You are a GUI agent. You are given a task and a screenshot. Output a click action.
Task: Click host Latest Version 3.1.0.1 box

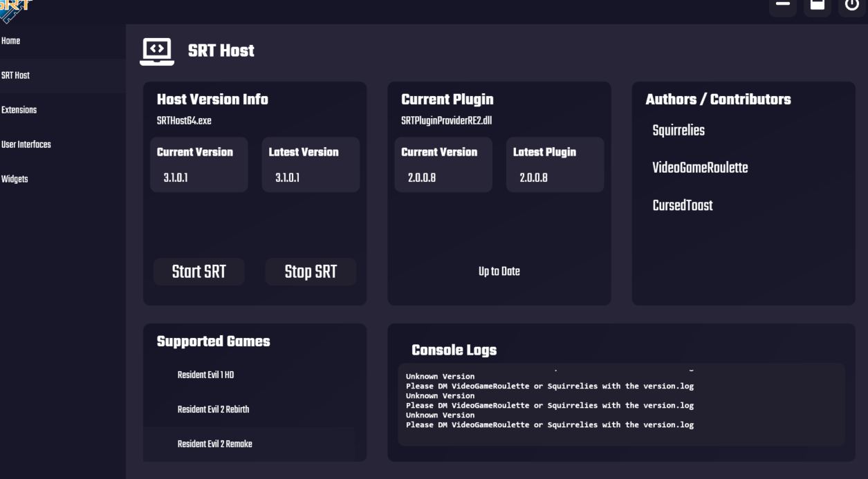311,165
